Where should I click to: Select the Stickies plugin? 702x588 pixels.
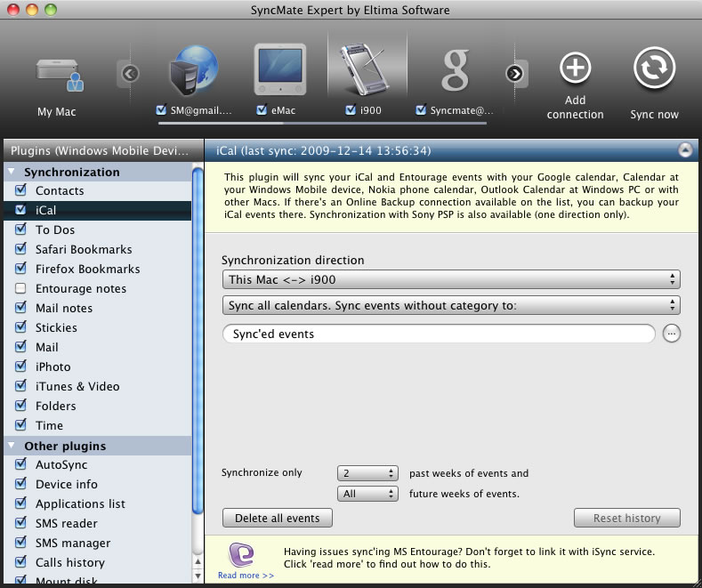point(98,327)
